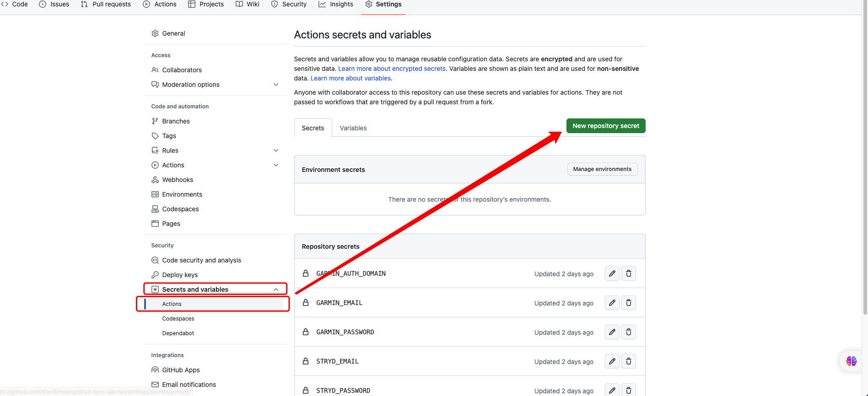
Task: Click the lock icon next to GARMIN_EMAIL
Action: (306, 303)
